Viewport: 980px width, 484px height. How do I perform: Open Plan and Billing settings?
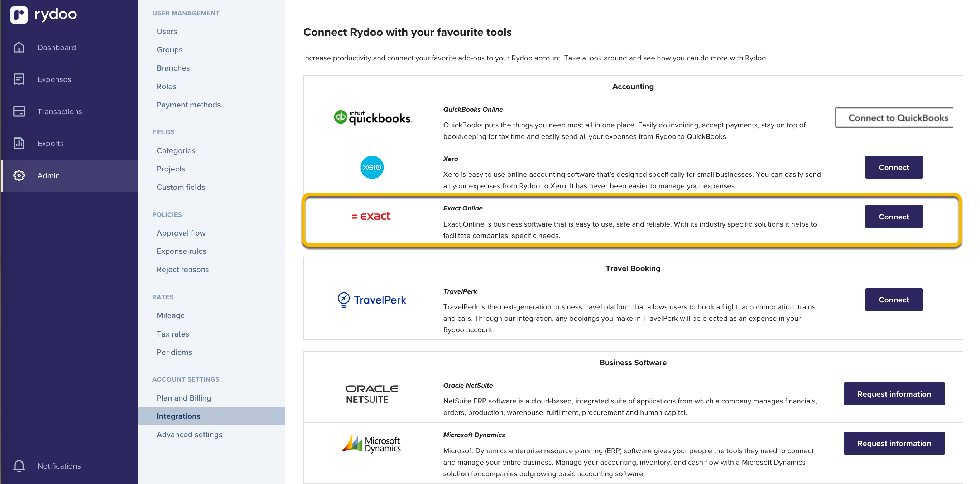click(184, 398)
